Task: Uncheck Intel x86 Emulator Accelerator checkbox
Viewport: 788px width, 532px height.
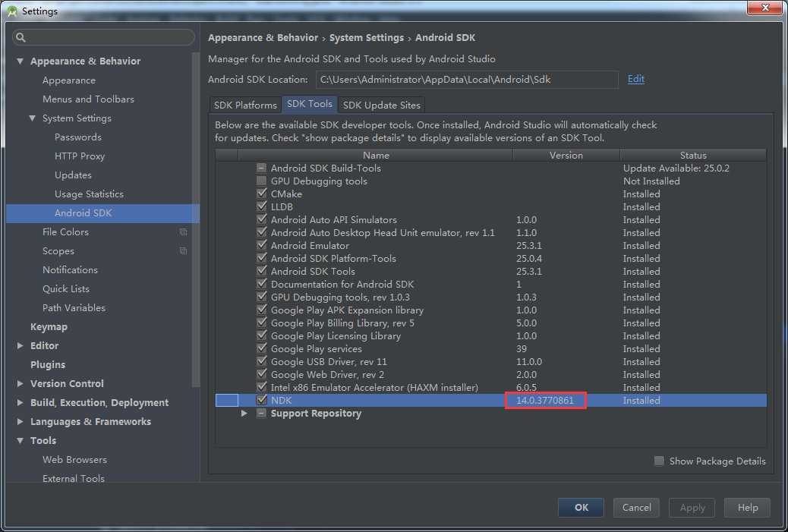Action: tap(261, 387)
